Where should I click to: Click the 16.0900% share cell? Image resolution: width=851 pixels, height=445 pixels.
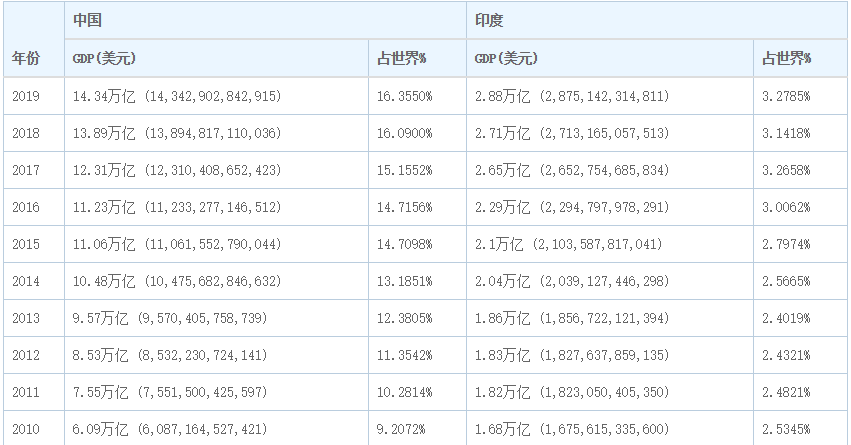[x=417, y=133]
